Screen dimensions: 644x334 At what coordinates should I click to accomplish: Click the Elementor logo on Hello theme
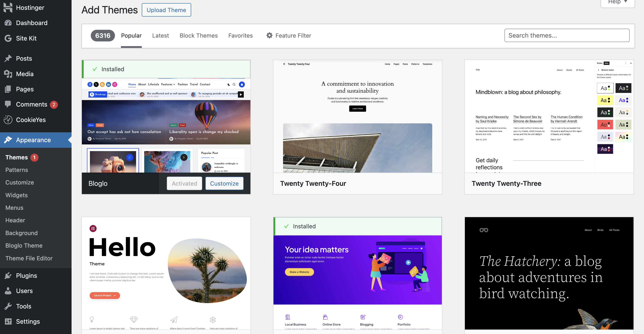[x=93, y=228]
